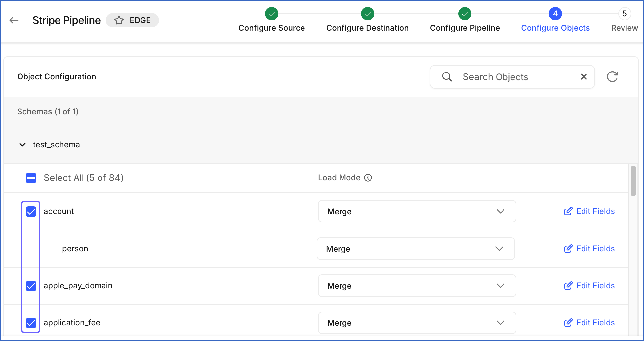Click the Stripe Pipeline title
The height and width of the screenshot is (341, 644).
66,20
